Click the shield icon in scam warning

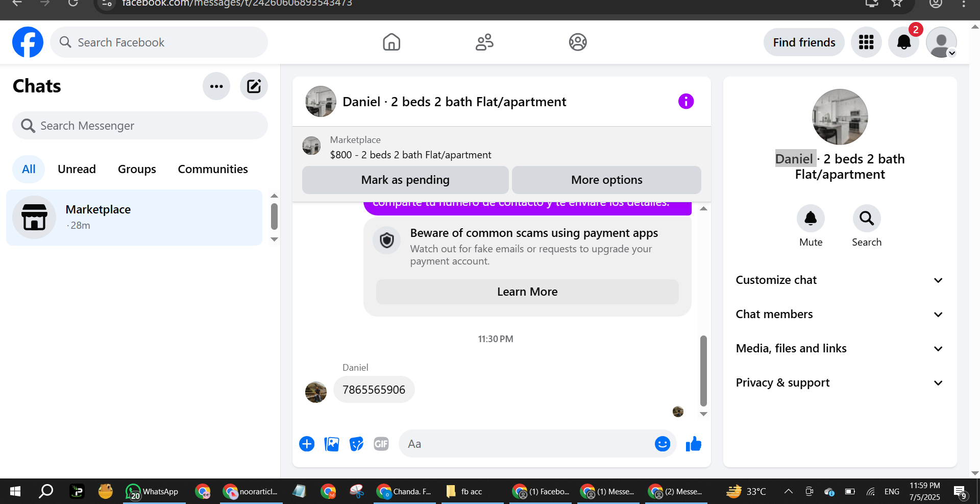click(387, 240)
